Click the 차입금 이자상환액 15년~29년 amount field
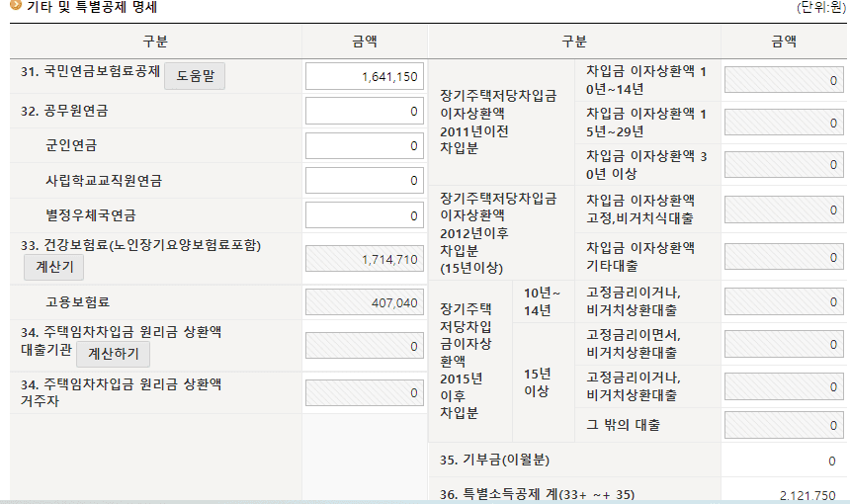This screenshot has height=504, width=850. (x=785, y=123)
